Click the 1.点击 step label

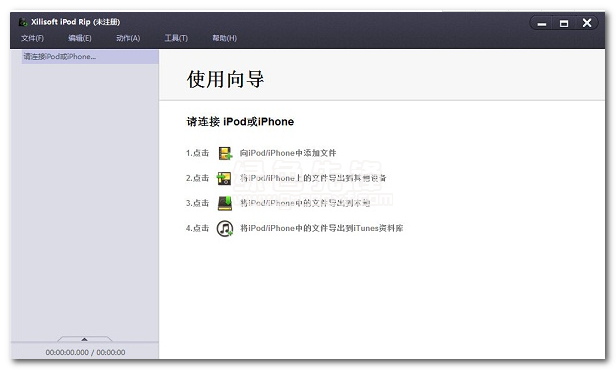pos(197,153)
